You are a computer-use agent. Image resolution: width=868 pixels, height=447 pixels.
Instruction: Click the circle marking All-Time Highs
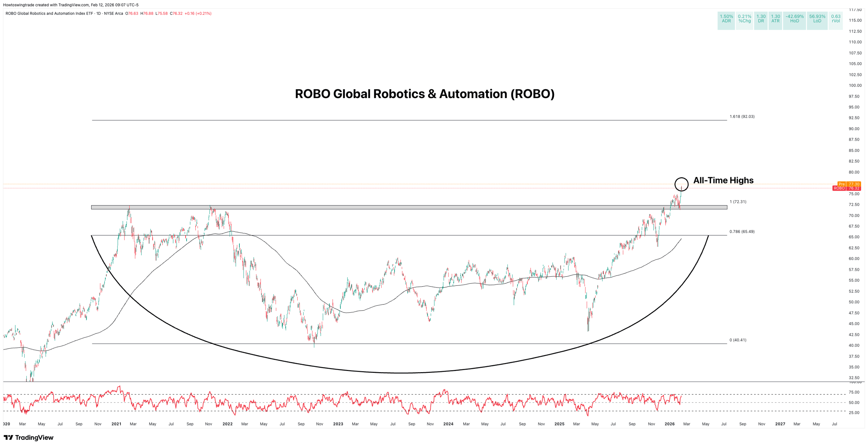(x=681, y=184)
